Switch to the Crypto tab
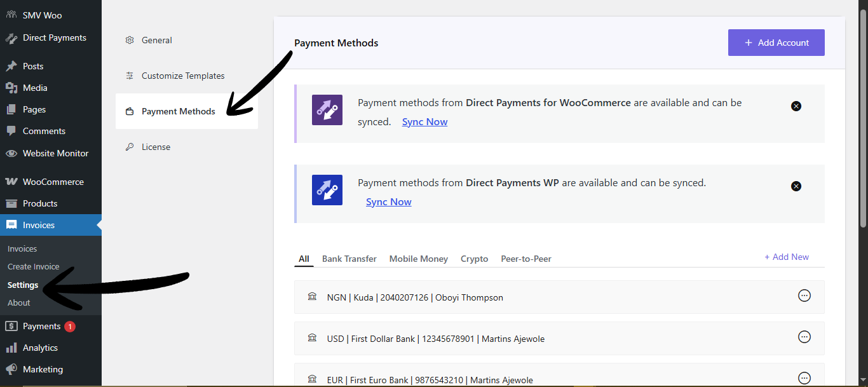Screen dimensions: 868x387 [474, 259]
